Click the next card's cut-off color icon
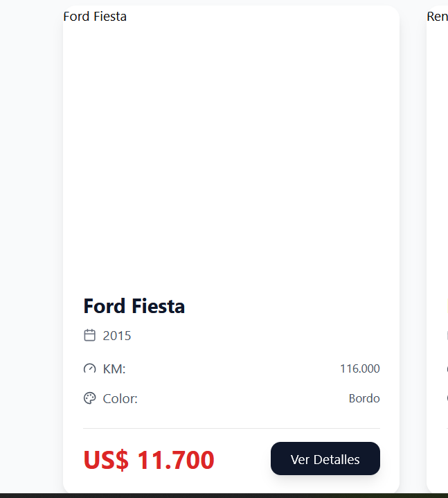Image resolution: width=448 pixels, height=498 pixels. click(x=447, y=398)
